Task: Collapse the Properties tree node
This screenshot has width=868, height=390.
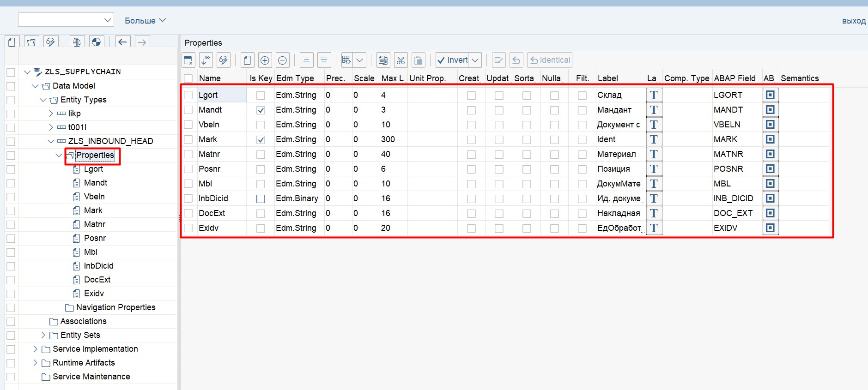Action: pos(59,155)
